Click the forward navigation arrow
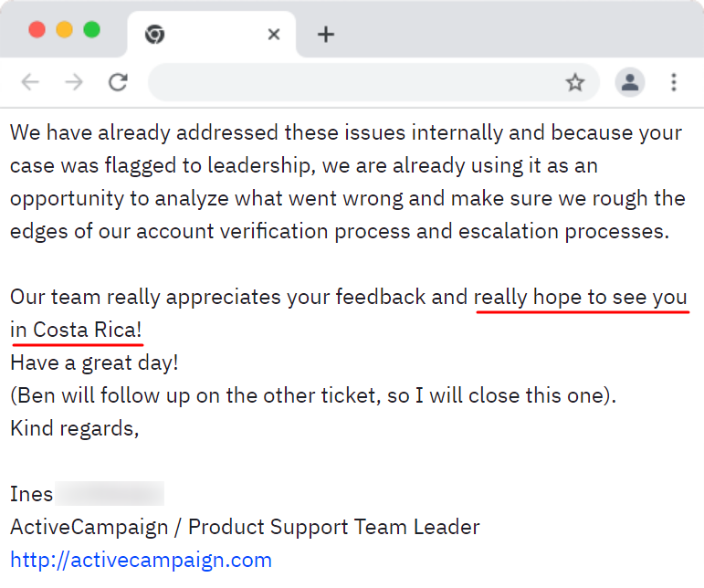704x588 pixels. [74, 82]
